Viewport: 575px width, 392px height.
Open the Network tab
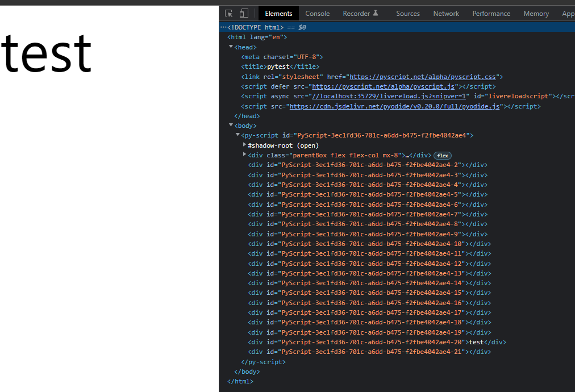click(446, 14)
